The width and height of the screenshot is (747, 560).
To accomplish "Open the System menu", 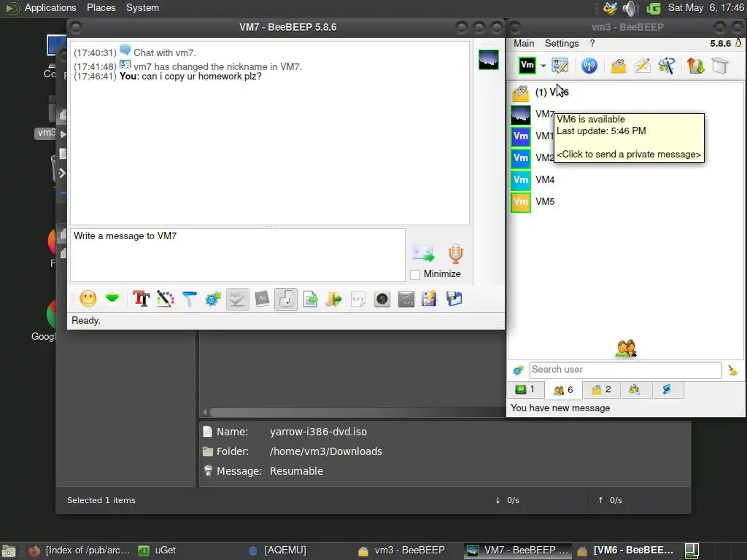I will [142, 7].
